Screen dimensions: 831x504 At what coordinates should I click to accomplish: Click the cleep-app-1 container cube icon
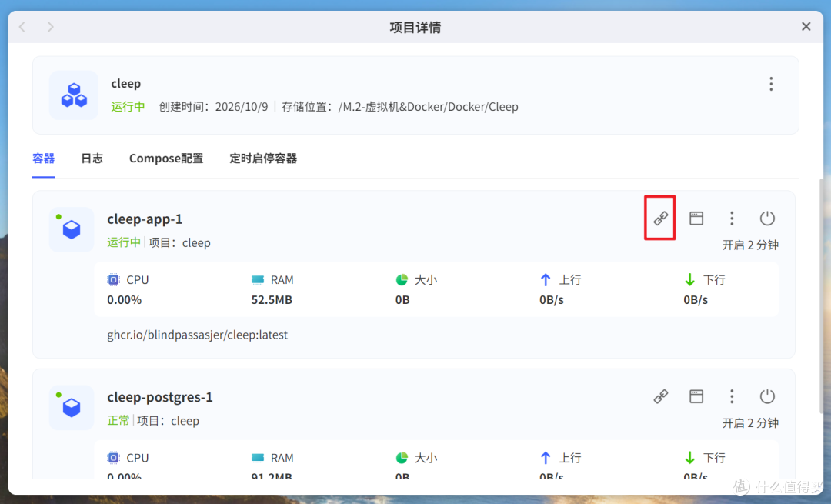pos(71,229)
